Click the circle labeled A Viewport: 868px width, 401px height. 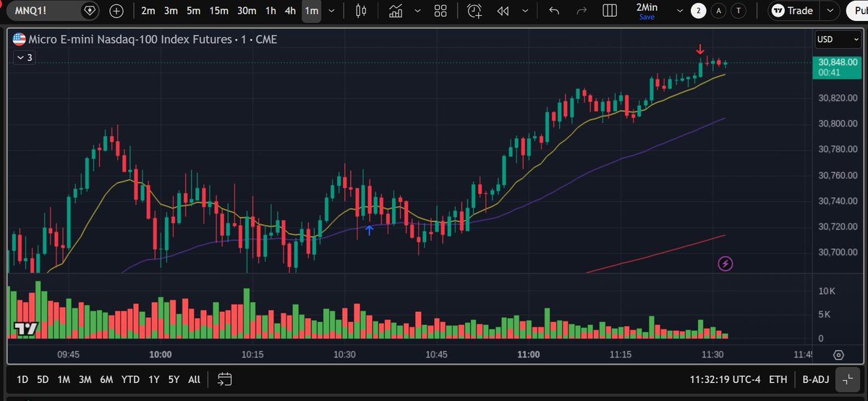718,11
